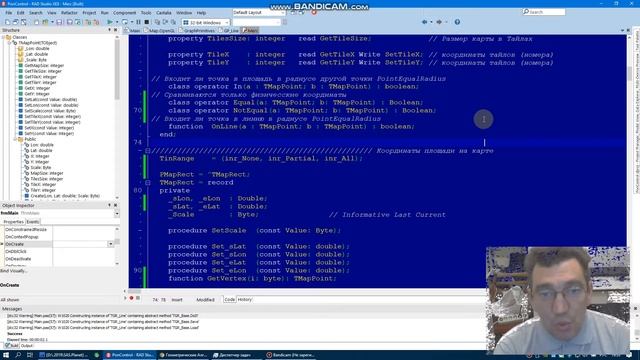Click the Bind Visually link
Viewport: 640px width, 360px height.
(x=14, y=271)
